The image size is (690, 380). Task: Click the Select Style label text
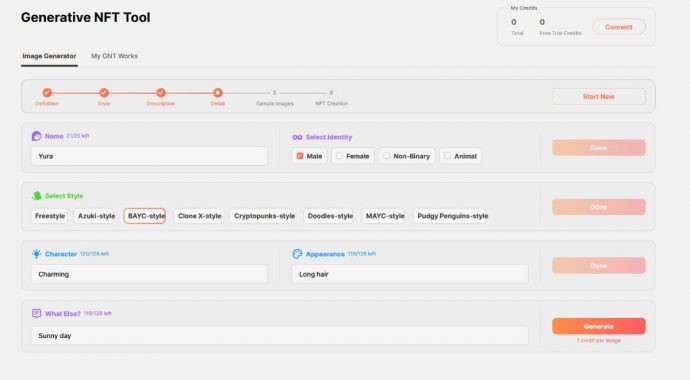click(x=64, y=196)
